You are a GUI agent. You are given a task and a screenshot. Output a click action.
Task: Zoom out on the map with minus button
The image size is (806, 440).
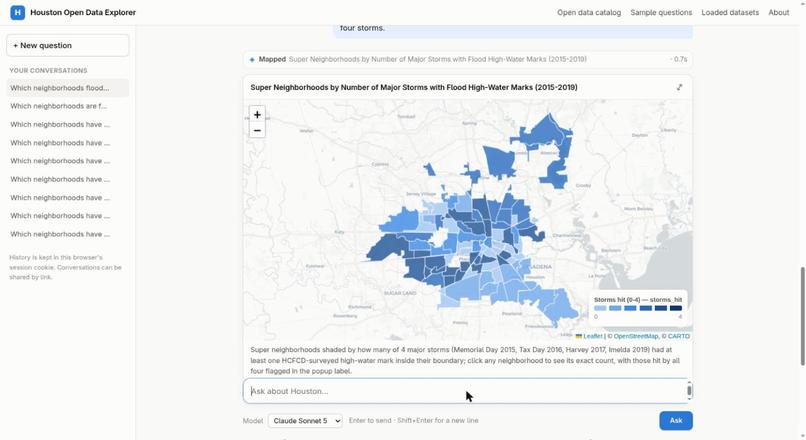(257, 130)
